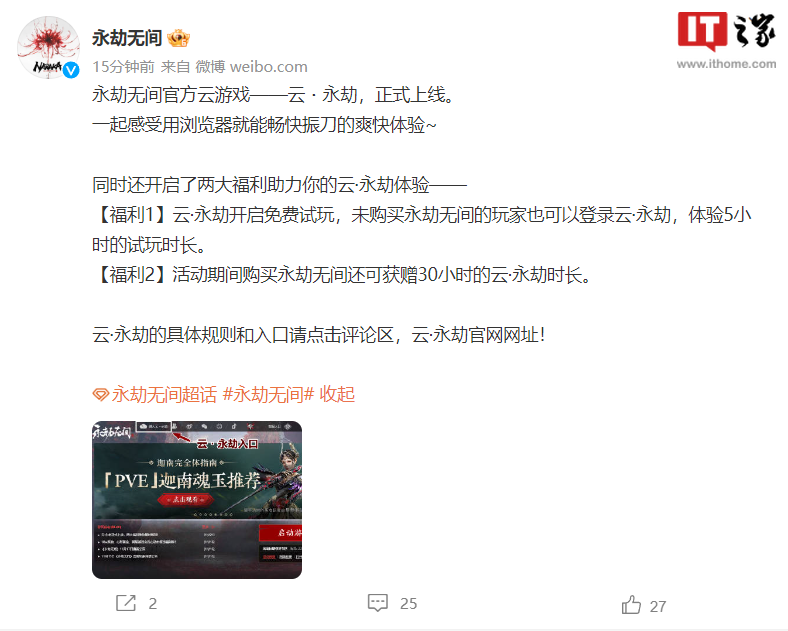Image resolution: width=788 pixels, height=631 pixels.
Task: Open the 永劫无间 profile avatar
Action: (x=48, y=48)
